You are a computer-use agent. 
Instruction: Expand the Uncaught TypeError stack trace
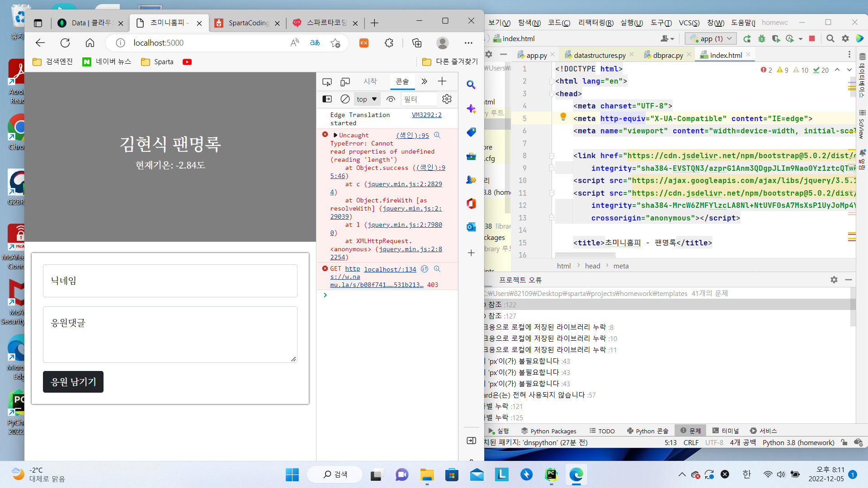(x=335, y=135)
